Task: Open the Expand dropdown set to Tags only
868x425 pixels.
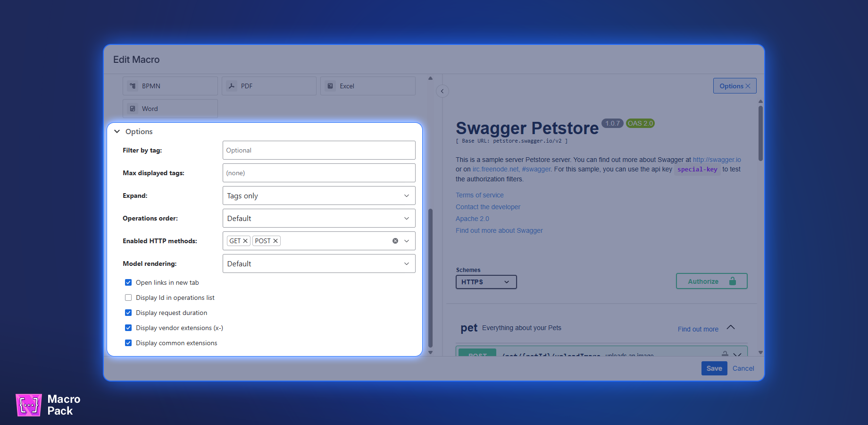Action: click(x=319, y=195)
